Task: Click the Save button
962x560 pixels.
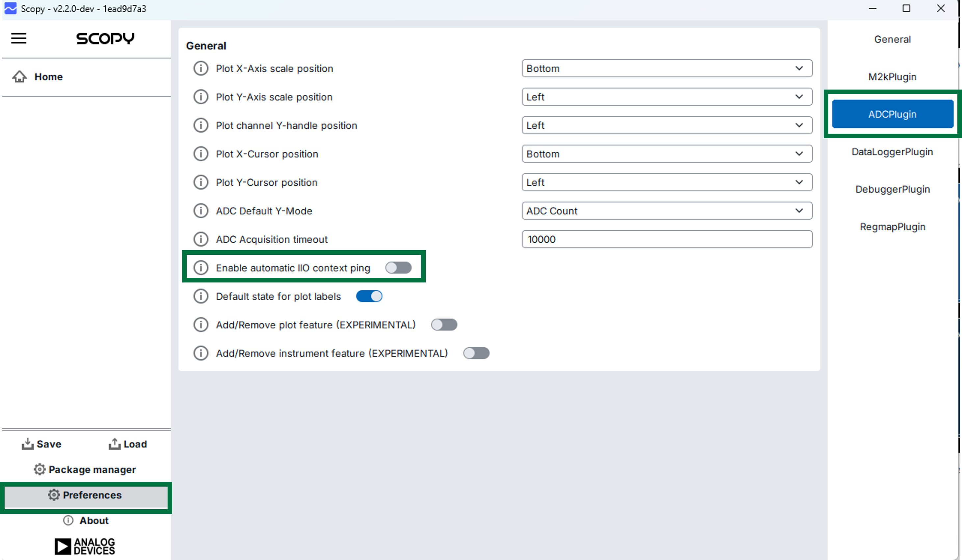Action: coord(42,444)
